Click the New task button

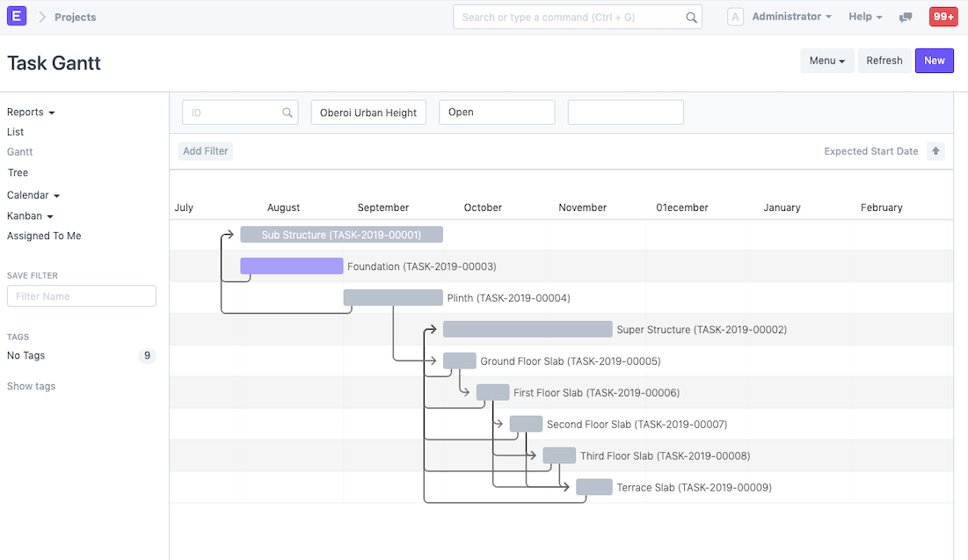934,61
